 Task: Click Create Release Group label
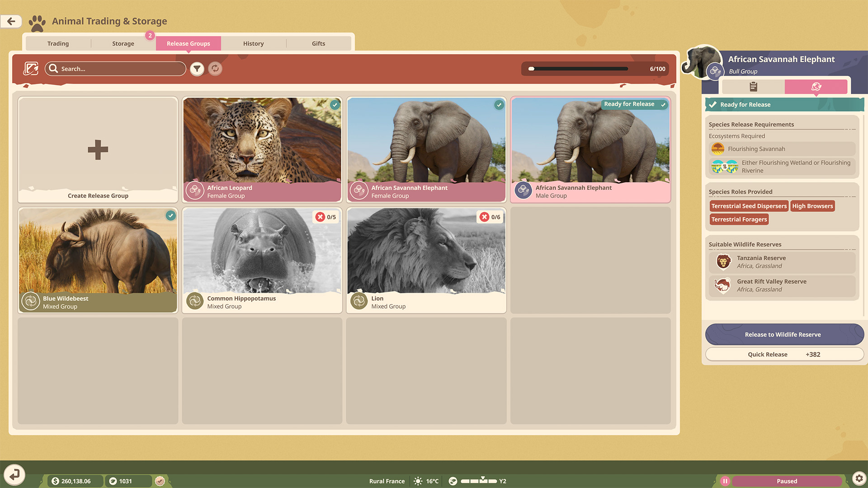click(98, 196)
